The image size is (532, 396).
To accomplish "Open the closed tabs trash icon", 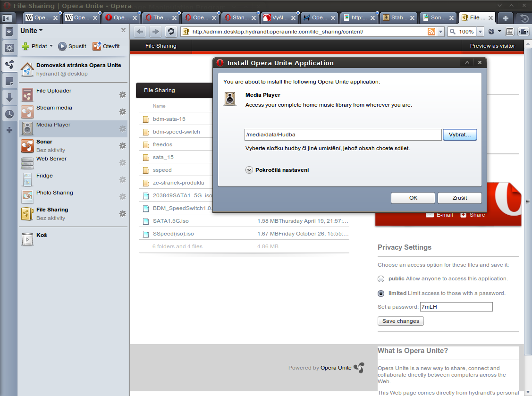I will point(524,18).
